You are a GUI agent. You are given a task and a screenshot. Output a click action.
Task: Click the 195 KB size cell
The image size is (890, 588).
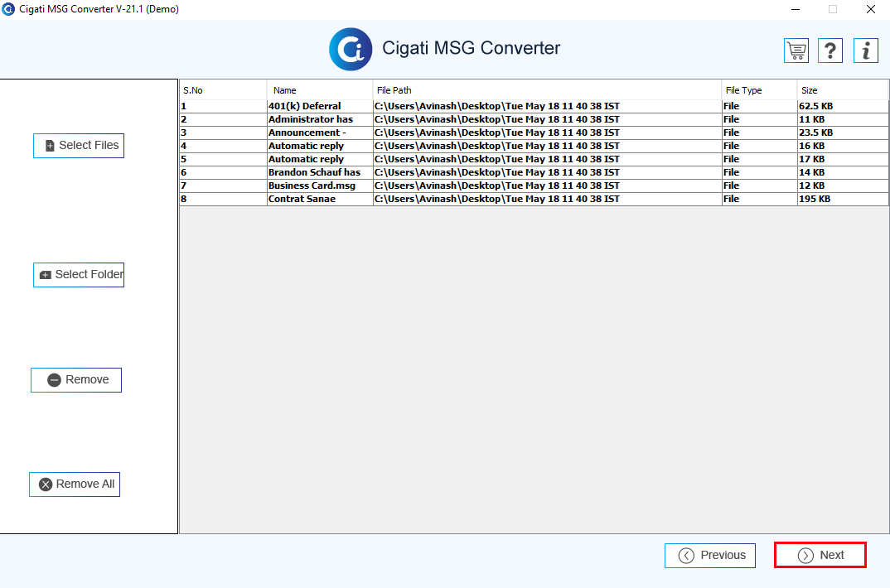click(x=843, y=199)
